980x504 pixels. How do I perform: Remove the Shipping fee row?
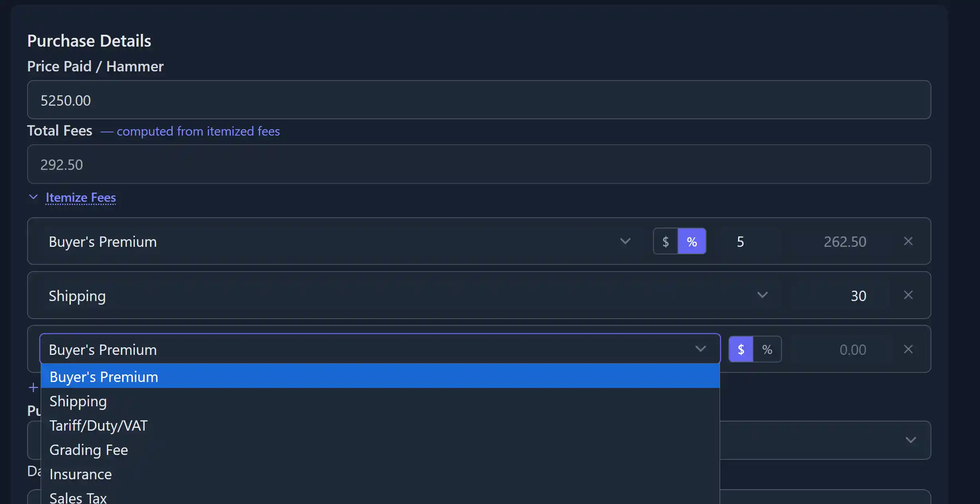908,295
